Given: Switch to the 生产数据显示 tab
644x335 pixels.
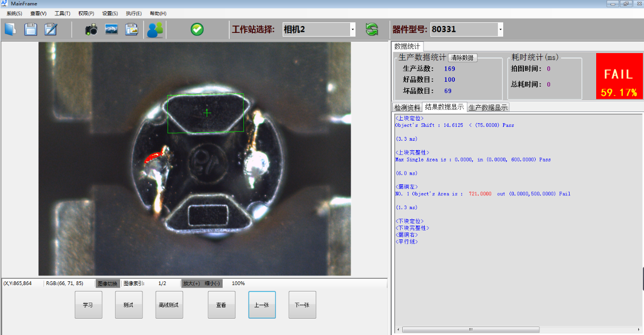Looking at the screenshot, I should 488,107.
